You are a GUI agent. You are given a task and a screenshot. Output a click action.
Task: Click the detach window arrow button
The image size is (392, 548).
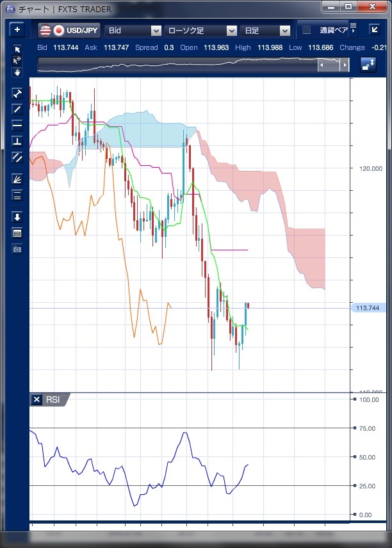tap(374, 29)
